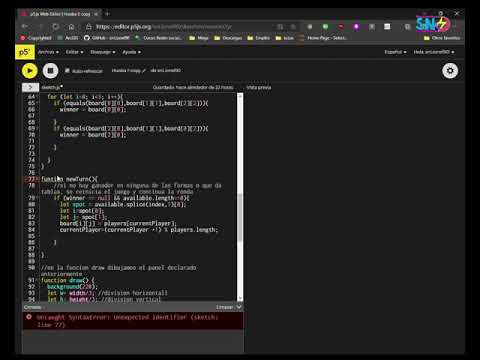Click the lock icon in address bar
480x360 pixels.
[x=89, y=26]
